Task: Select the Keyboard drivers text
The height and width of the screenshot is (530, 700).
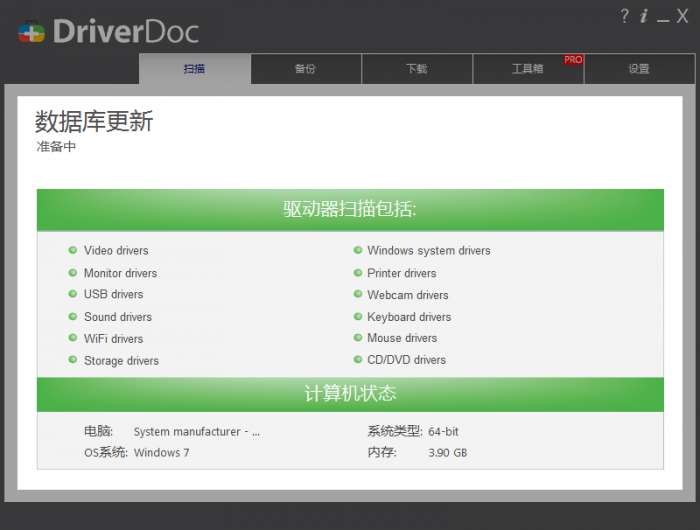Action: click(x=409, y=317)
